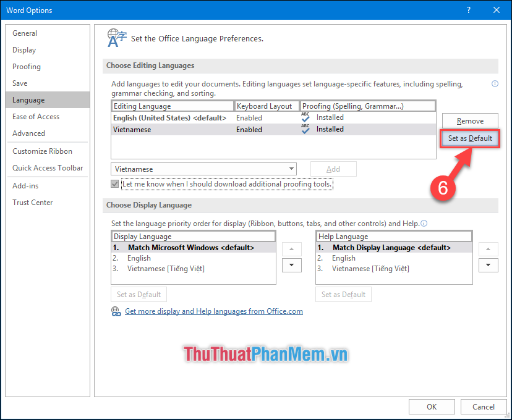Click Enabled keyboard layout for Vietnamese
This screenshot has width=512, height=420.
[249, 130]
